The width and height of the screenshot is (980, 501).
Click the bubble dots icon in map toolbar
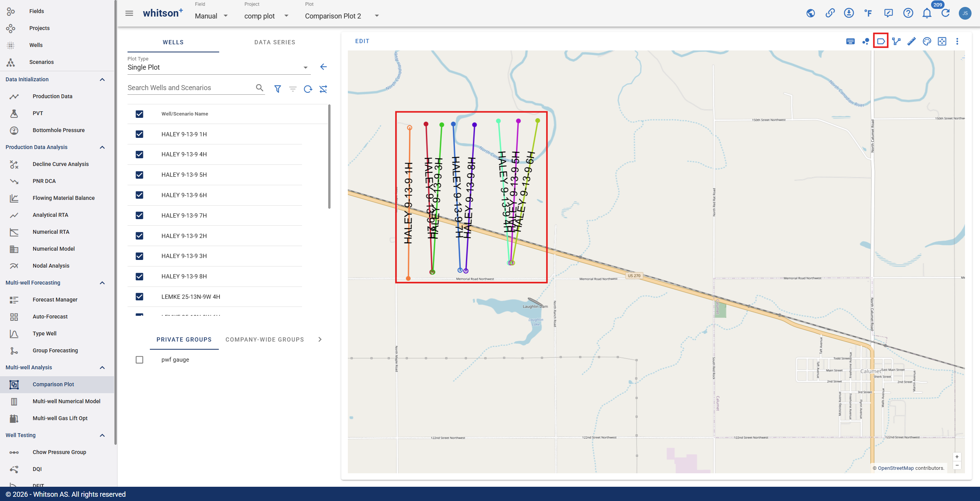click(x=866, y=42)
